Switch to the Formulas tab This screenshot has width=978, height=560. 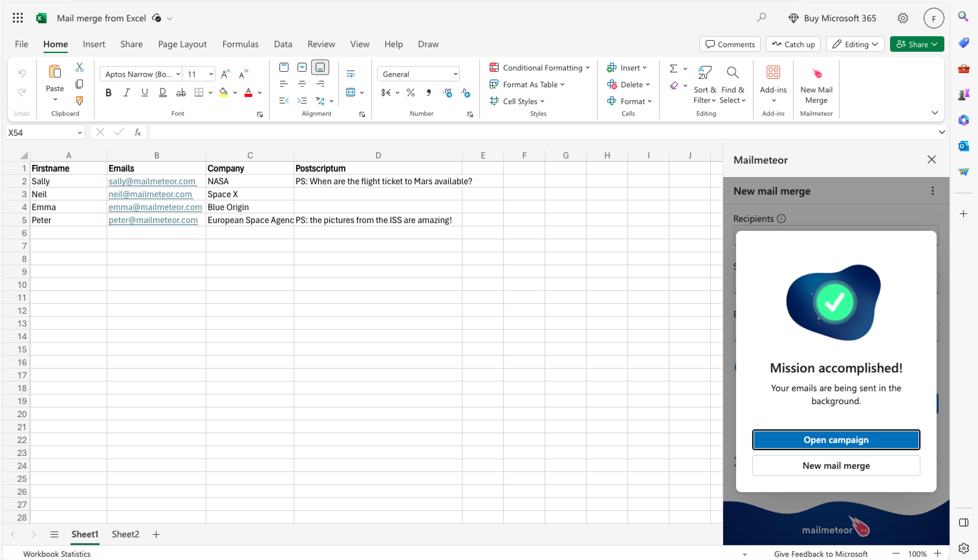240,44
